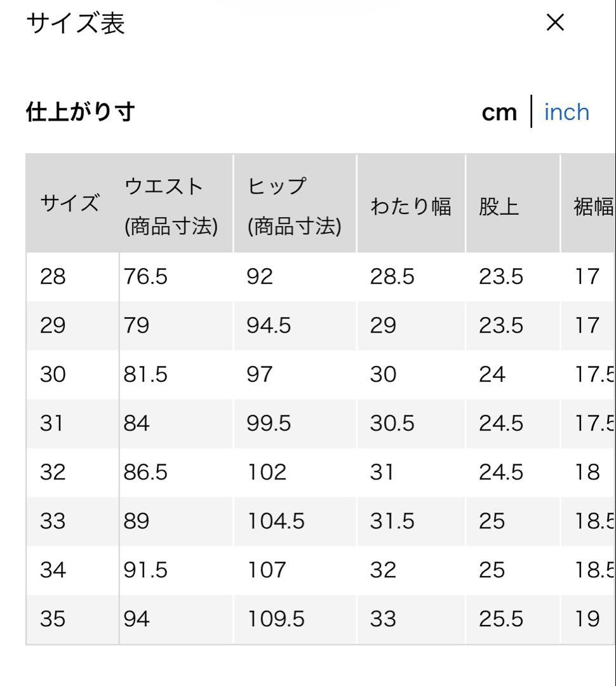
Task: Select the size 34 row
Action: 321,570
